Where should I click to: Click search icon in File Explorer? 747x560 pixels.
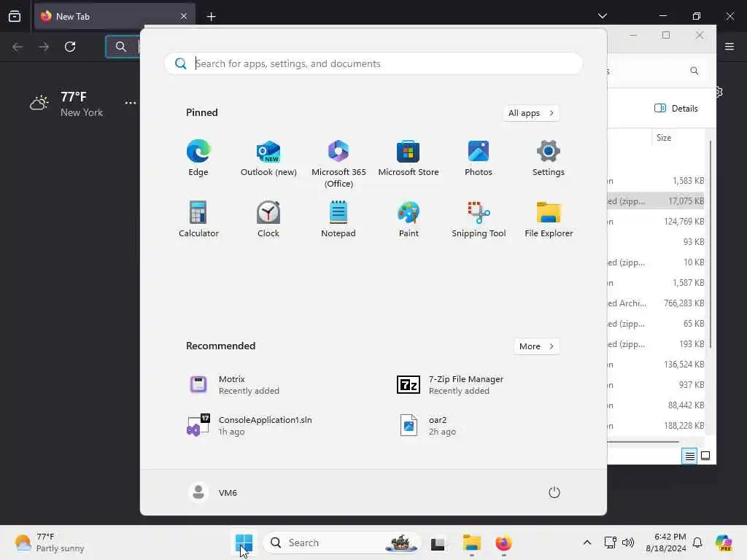point(694,71)
